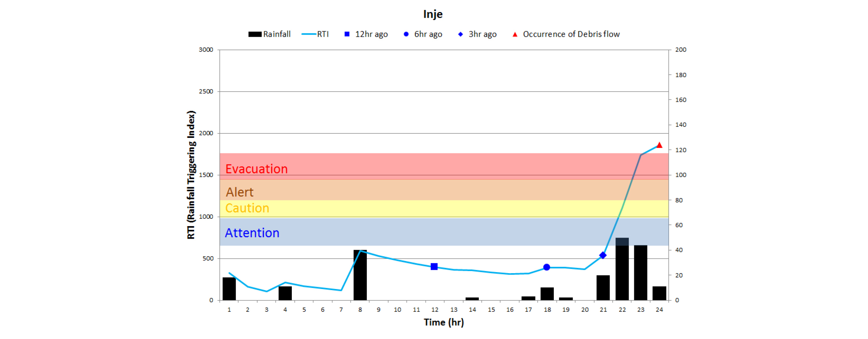Screen dimensions: 868x339
Task: Select the blue square marker at hour 12
Action: pyautogui.click(x=434, y=267)
